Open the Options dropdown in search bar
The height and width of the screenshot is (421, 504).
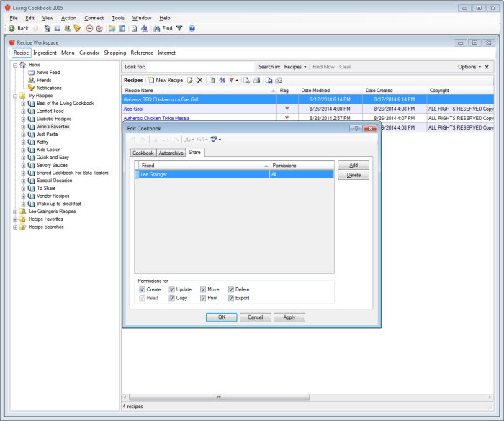point(469,67)
